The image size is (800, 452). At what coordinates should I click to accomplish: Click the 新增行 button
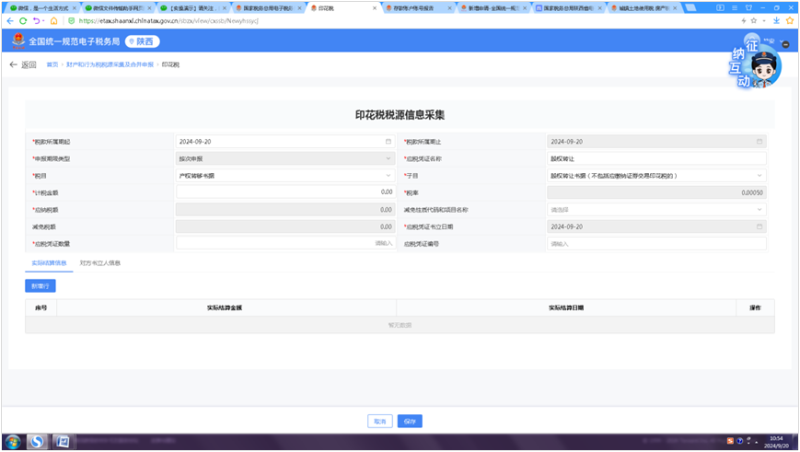pyautogui.click(x=40, y=285)
